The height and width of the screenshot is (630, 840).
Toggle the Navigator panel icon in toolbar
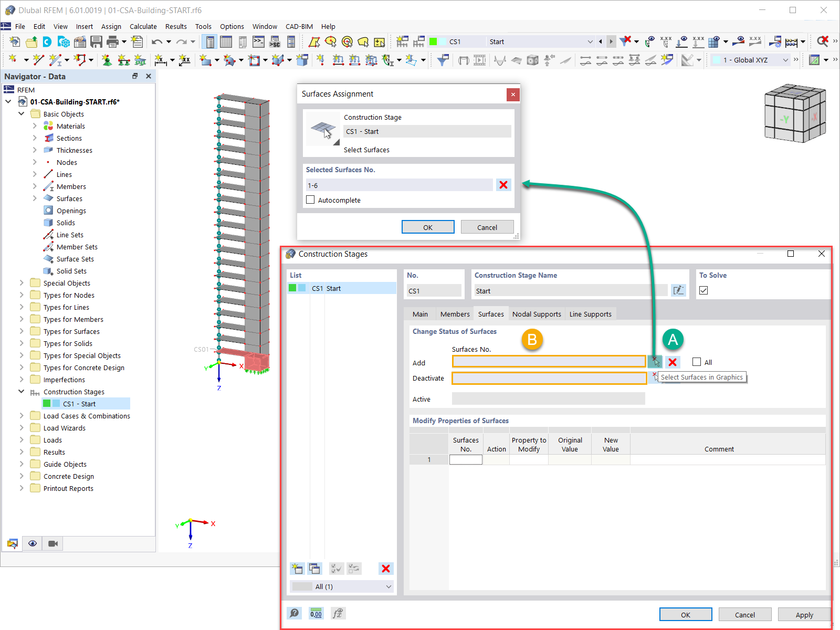pyautogui.click(x=210, y=42)
